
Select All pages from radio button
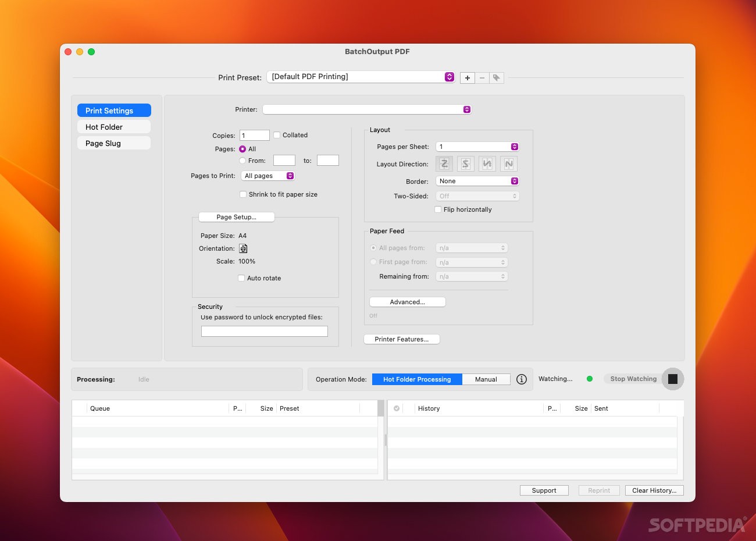[373, 248]
